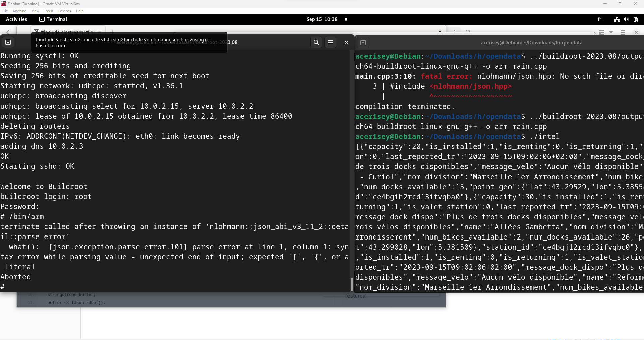Open VirtualBox Input menu
The height and width of the screenshot is (340, 644).
(x=49, y=11)
